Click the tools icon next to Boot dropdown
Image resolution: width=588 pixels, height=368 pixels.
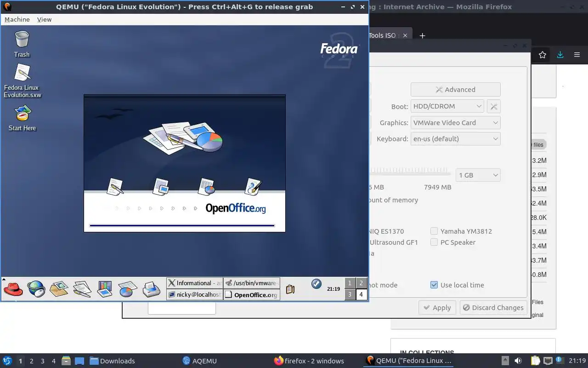click(494, 106)
